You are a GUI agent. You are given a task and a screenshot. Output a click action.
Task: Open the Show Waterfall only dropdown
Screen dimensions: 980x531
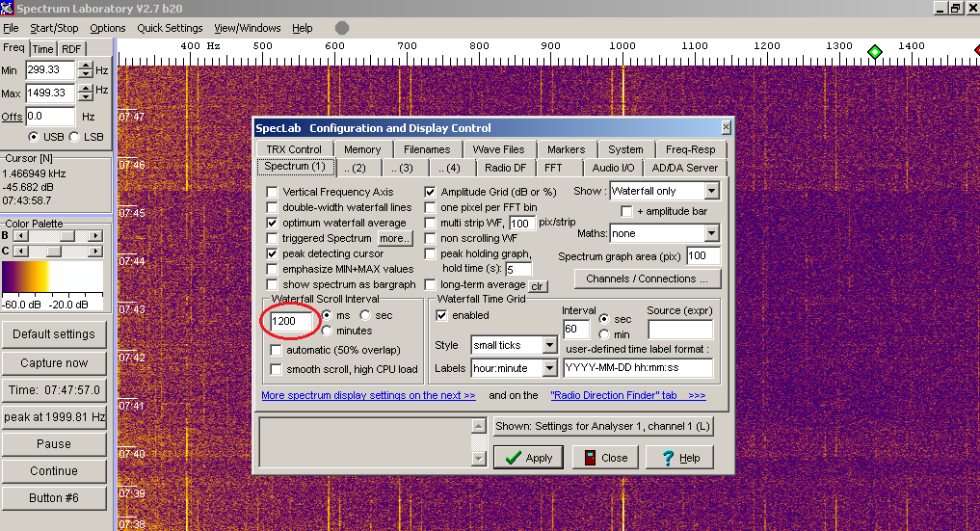pos(711,191)
